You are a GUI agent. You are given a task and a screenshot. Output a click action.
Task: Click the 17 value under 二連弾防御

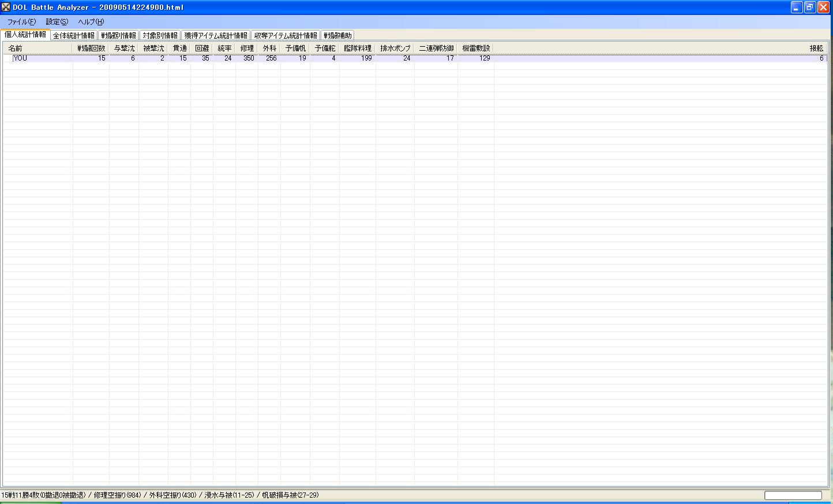(450, 58)
